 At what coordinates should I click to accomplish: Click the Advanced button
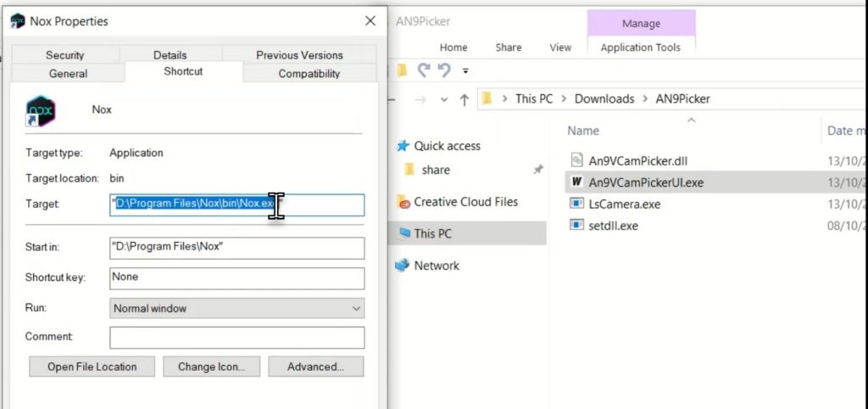315,367
